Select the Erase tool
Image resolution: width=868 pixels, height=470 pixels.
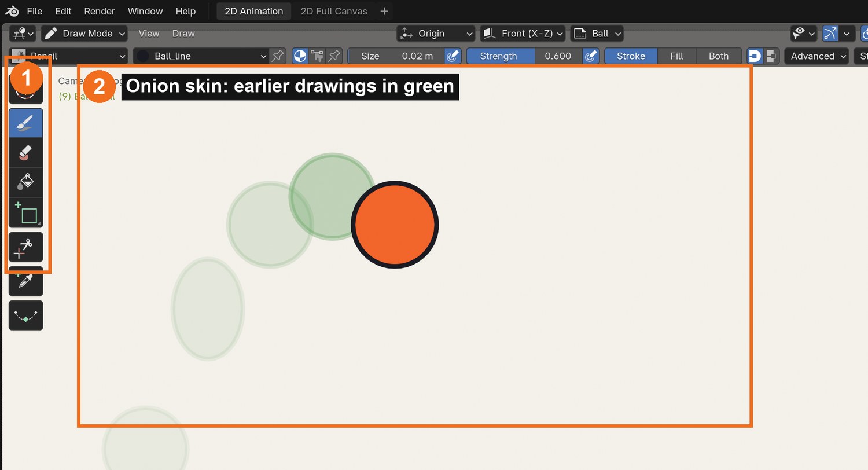tap(26, 153)
